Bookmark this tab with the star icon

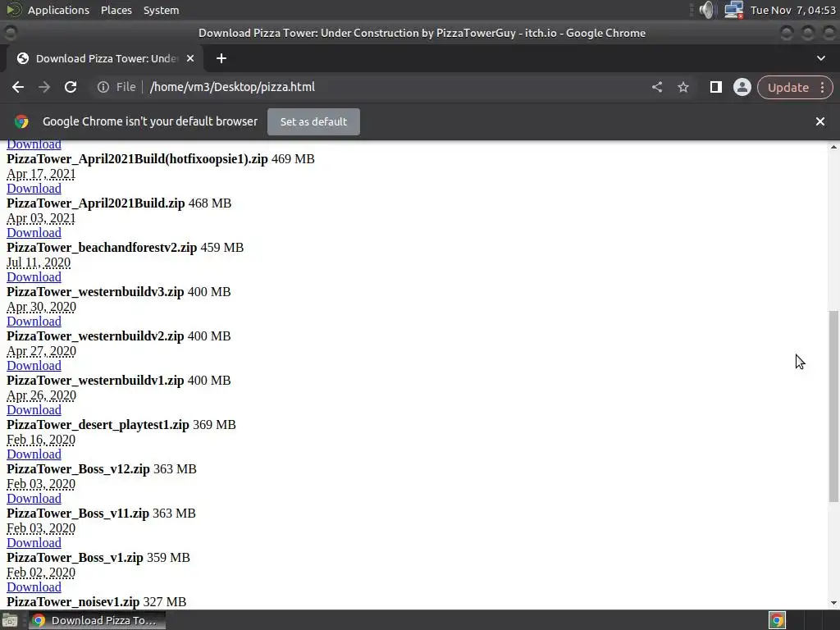[683, 87]
